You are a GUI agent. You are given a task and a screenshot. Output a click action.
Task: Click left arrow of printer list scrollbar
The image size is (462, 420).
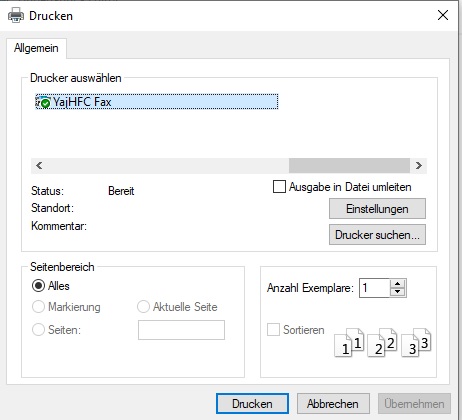[x=39, y=166]
